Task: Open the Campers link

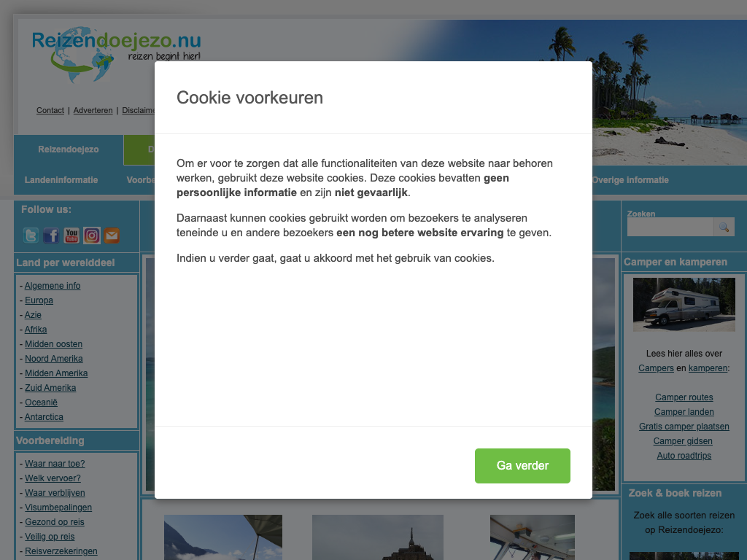Action: [656, 368]
